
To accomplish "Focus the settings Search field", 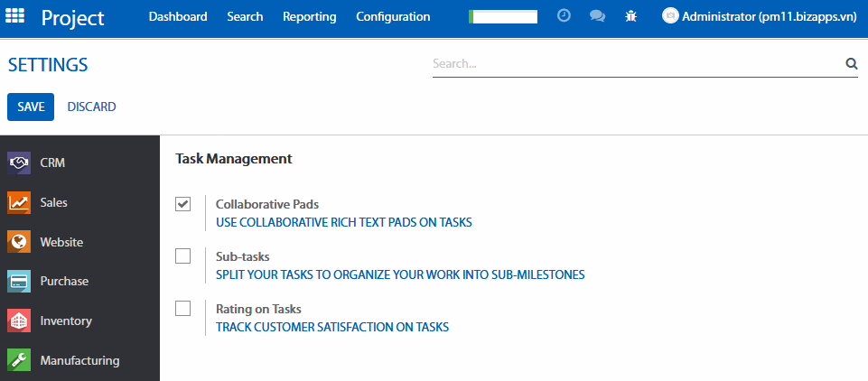I will point(637,64).
